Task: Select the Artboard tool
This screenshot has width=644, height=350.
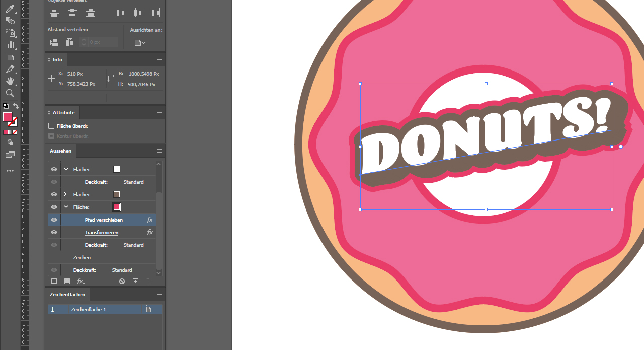Action: 10,57
